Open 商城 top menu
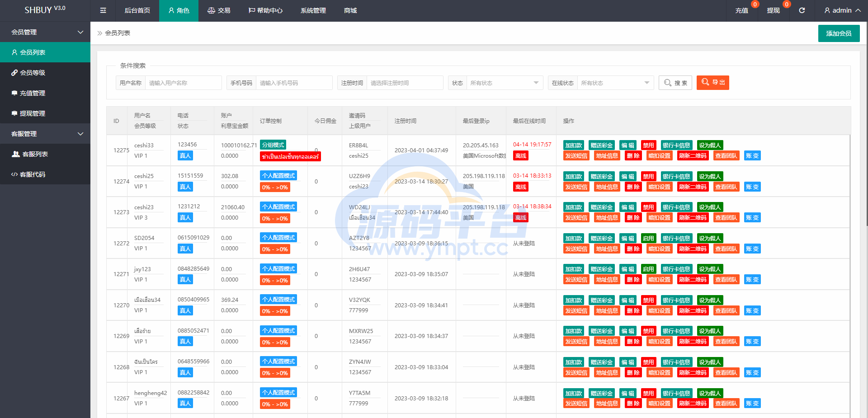The height and width of the screenshot is (418, 868). pos(350,10)
